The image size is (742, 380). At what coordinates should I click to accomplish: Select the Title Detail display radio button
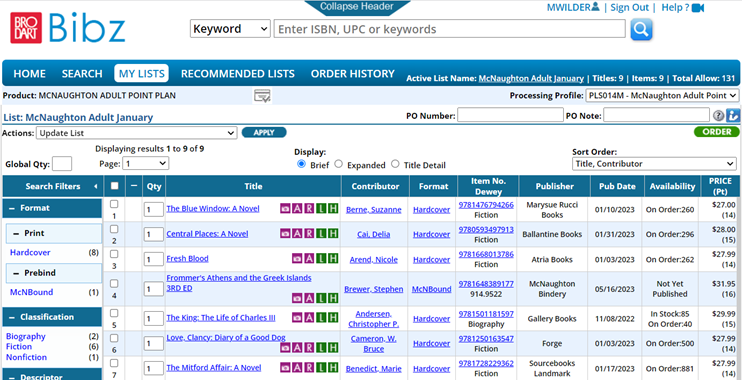pyautogui.click(x=395, y=164)
